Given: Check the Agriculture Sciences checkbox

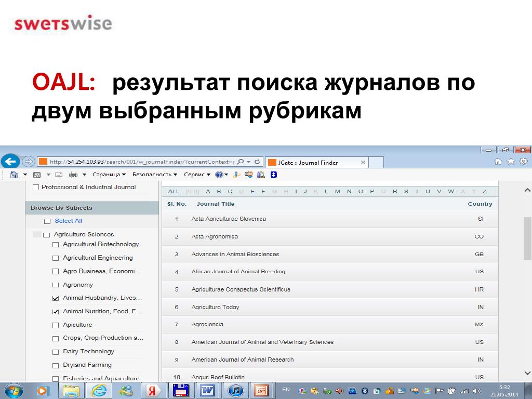Looking at the screenshot, I should coord(46,234).
